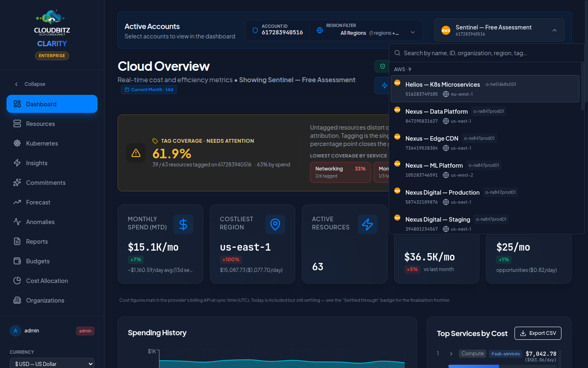Select Nexus Digital — Production account

[485, 197]
